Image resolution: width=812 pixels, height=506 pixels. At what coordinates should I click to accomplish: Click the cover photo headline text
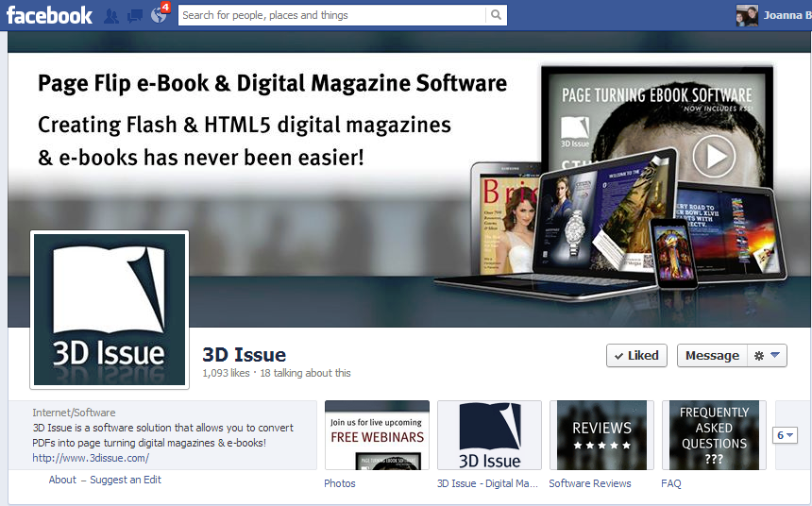[x=272, y=83]
